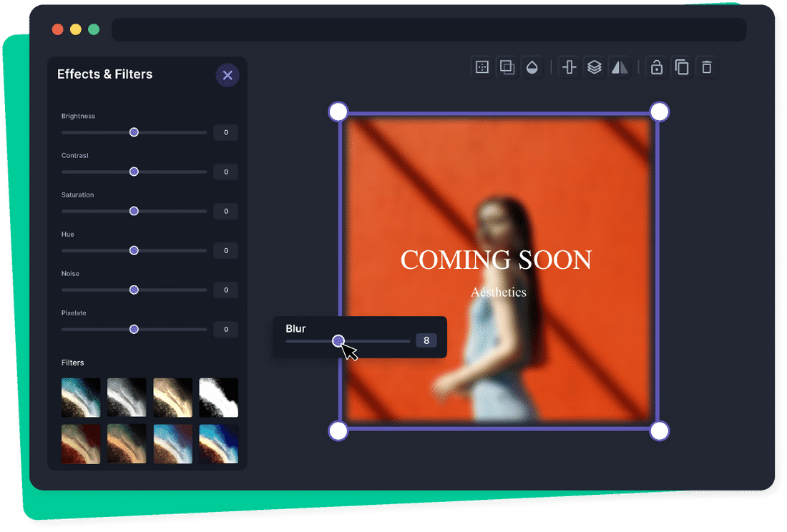Viewport: 787px width, 532px height.
Task: Select the Contrast slider handle
Action: point(134,172)
